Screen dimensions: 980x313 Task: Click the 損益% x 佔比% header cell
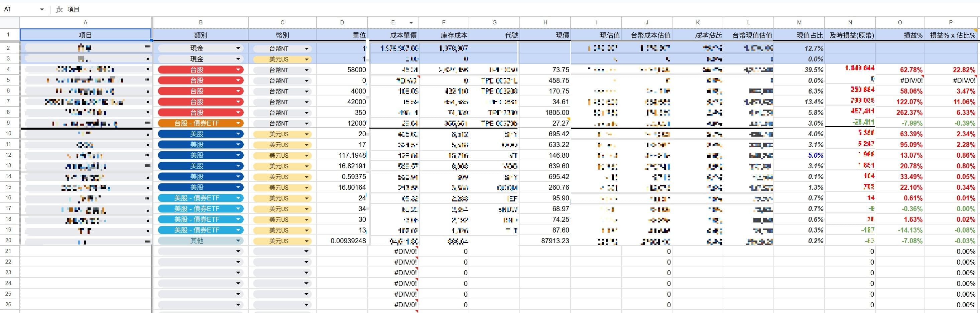[x=951, y=35]
